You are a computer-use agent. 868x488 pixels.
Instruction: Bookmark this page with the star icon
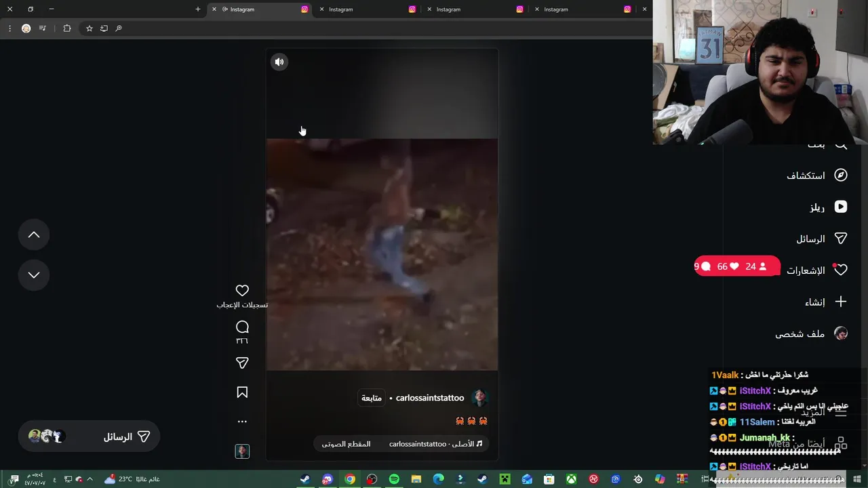(89, 28)
